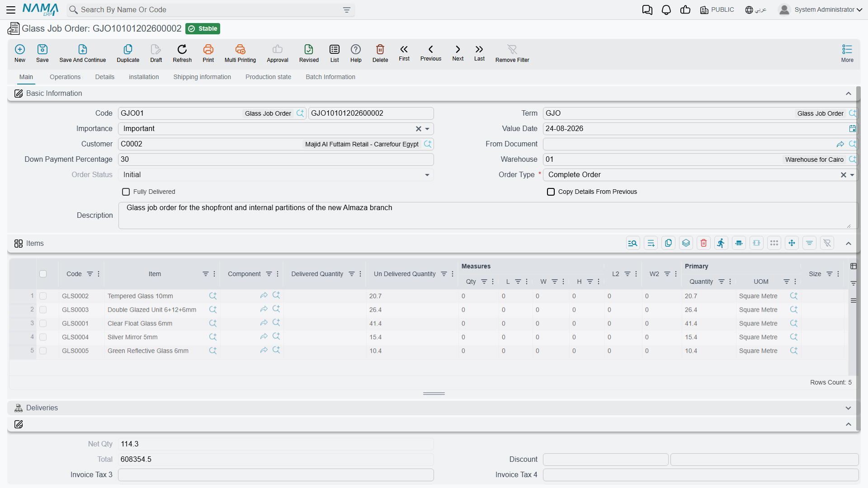Screen dimensions: 868x488
Task: Open the Importance dropdown arrow
Action: [427, 129]
